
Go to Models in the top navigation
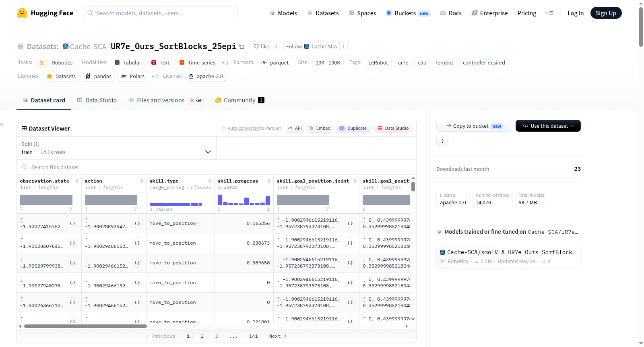click(x=283, y=13)
